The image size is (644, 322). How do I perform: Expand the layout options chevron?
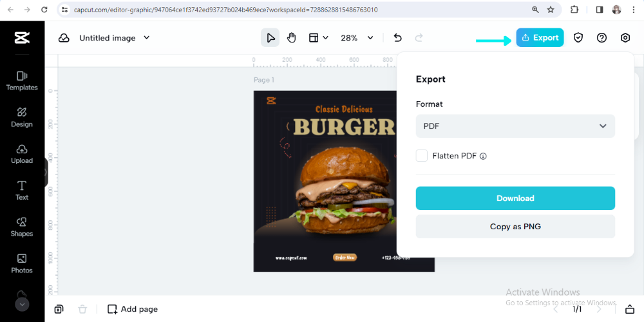pos(326,38)
